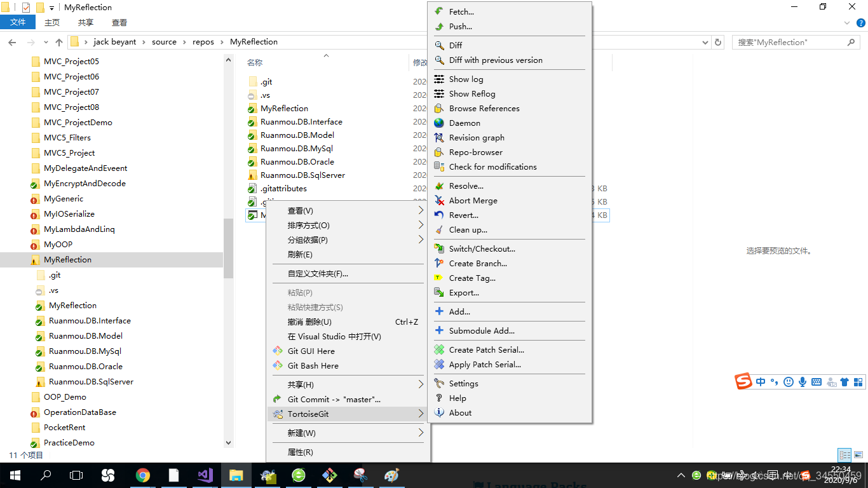Switch to the details view layout button

tap(844, 455)
